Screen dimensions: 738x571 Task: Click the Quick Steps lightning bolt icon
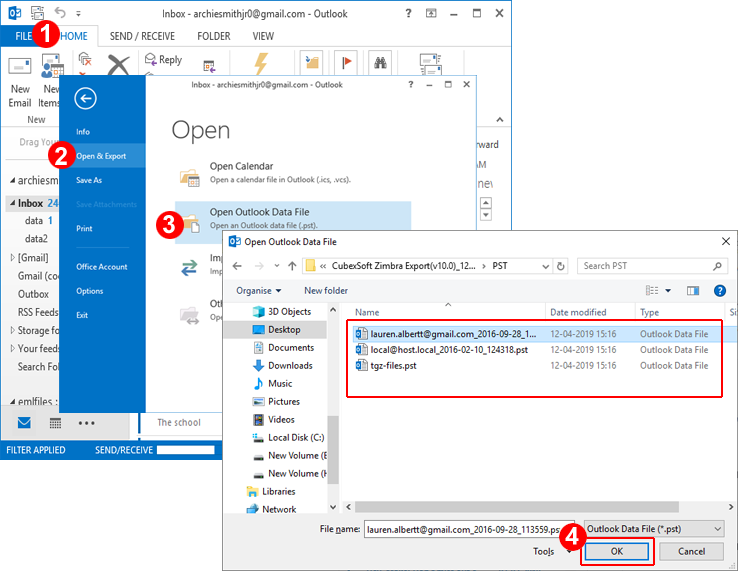[x=261, y=63]
